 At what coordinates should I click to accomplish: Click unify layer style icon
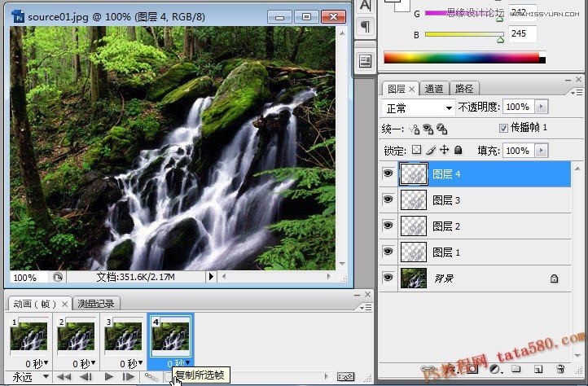point(442,129)
